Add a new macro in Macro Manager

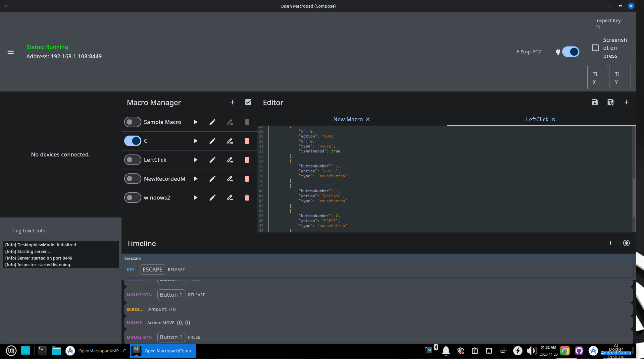pyautogui.click(x=232, y=102)
